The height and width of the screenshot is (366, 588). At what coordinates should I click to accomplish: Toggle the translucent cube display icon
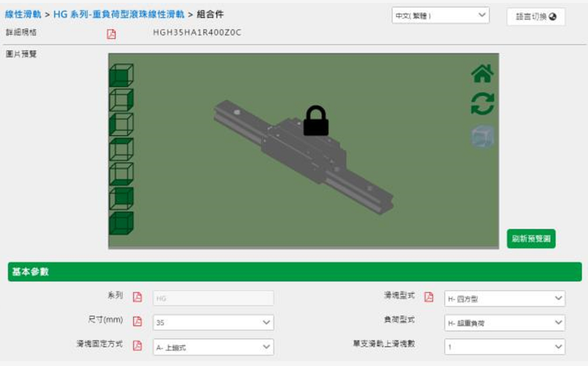(482, 137)
